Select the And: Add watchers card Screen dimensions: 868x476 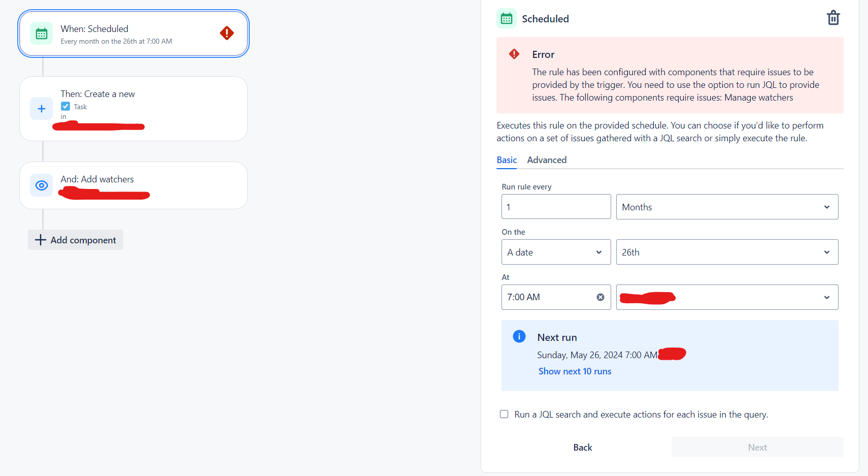tap(133, 185)
